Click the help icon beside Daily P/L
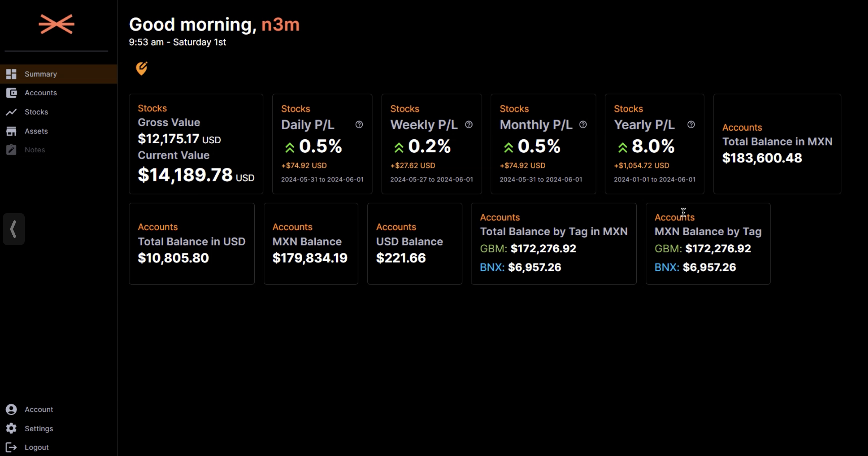The width and height of the screenshot is (868, 456). point(359,125)
